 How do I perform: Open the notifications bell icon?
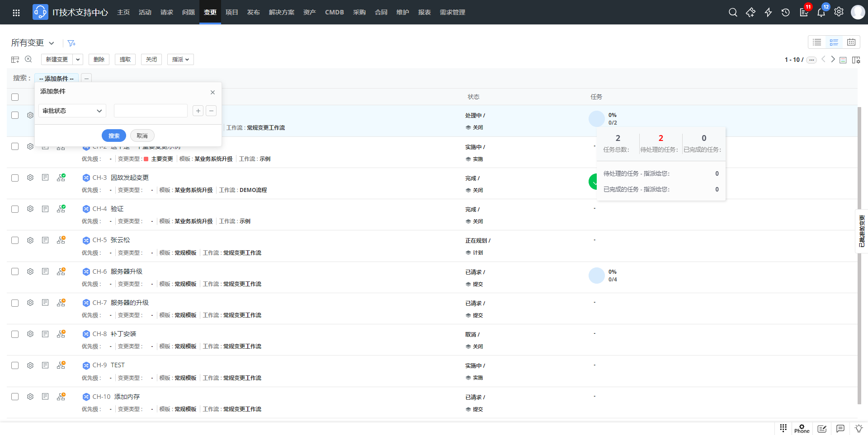[x=821, y=12]
